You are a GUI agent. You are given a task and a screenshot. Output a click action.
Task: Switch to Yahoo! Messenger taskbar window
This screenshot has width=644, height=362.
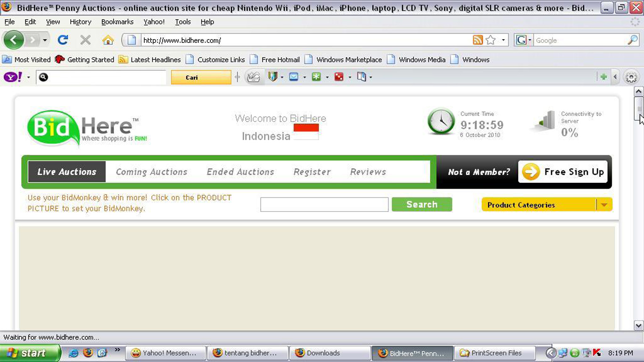[166, 353]
